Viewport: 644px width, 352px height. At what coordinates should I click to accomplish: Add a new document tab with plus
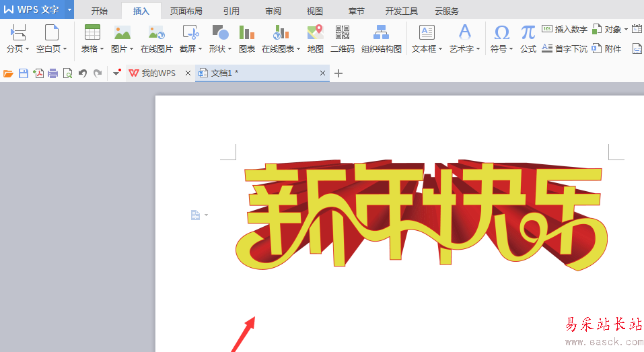pos(338,73)
